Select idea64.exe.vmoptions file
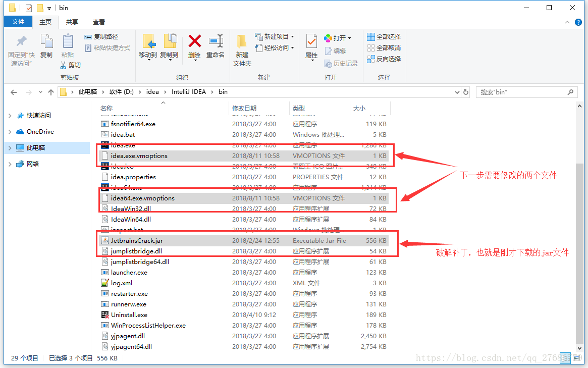 [x=244, y=198]
